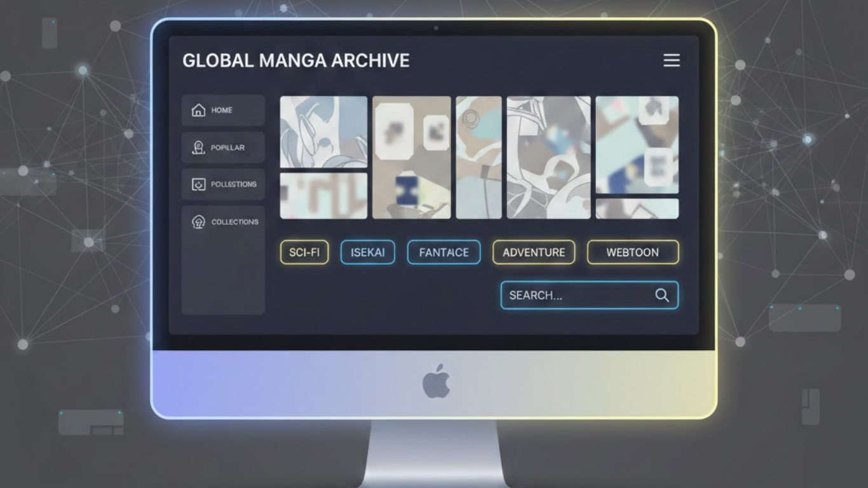Select the WEBTOON genre tag
The width and height of the screenshot is (868, 488).
coord(632,252)
